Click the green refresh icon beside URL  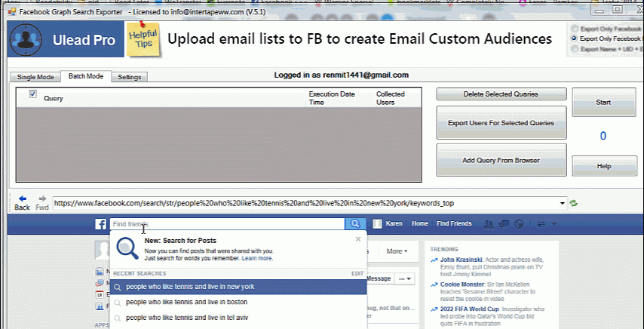573,203
